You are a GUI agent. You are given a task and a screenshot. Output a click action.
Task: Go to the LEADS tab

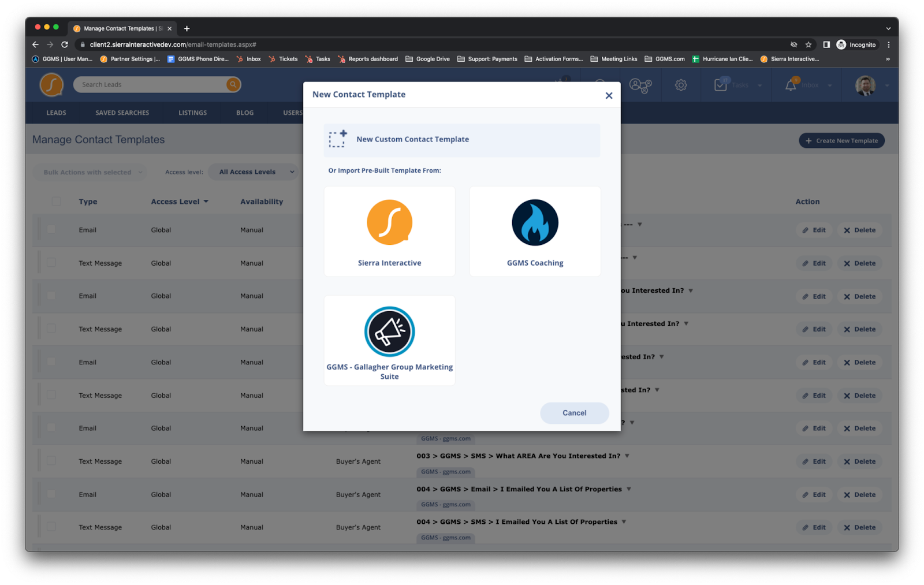(x=56, y=113)
